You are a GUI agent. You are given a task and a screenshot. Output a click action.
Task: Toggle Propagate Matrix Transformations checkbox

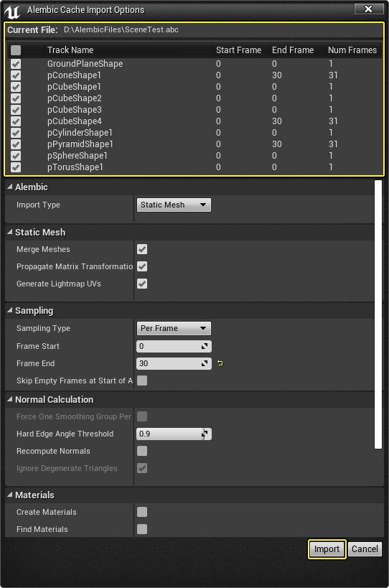coord(142,266)
